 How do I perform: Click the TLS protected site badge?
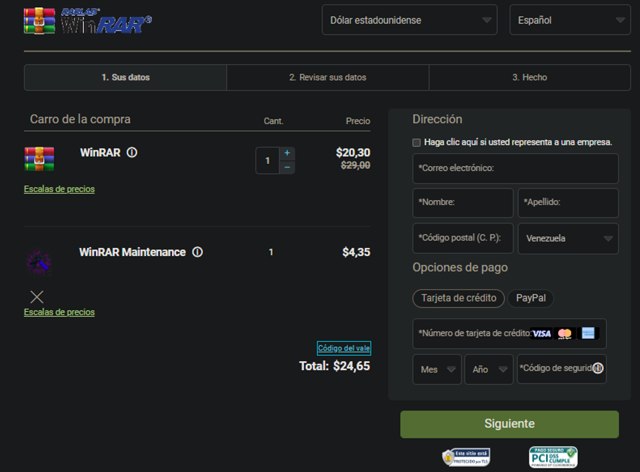coord(466,457)
